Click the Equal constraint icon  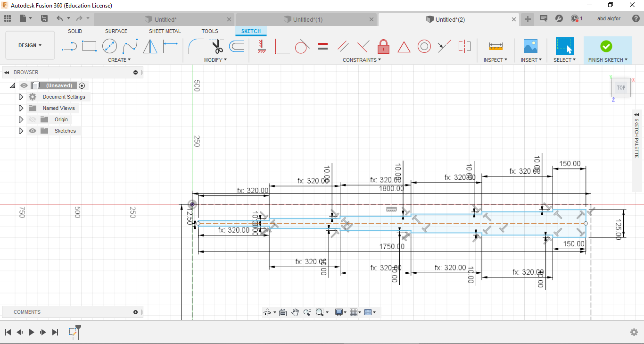pyautogui.click(x=323, y=46)
